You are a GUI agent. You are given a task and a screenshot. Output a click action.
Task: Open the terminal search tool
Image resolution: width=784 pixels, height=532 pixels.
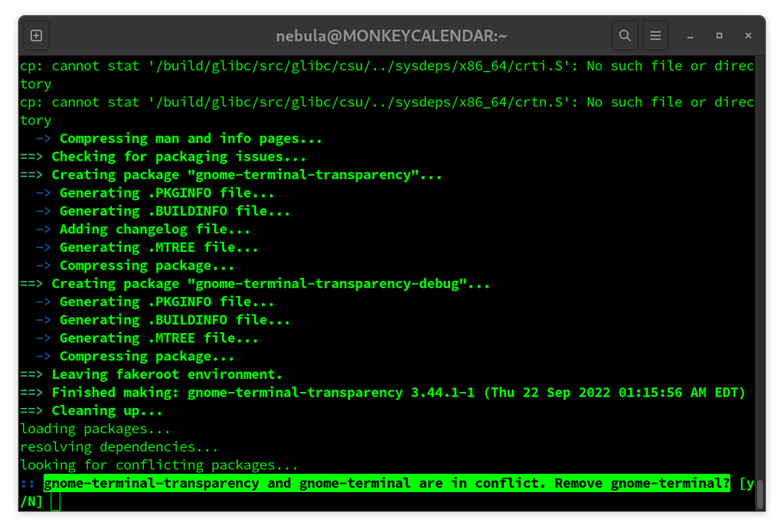point(625,35)
